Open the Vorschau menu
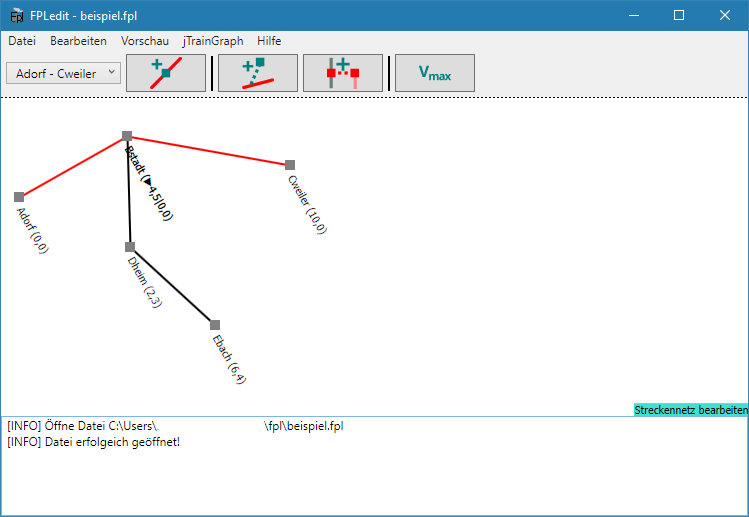 [145, 41]
